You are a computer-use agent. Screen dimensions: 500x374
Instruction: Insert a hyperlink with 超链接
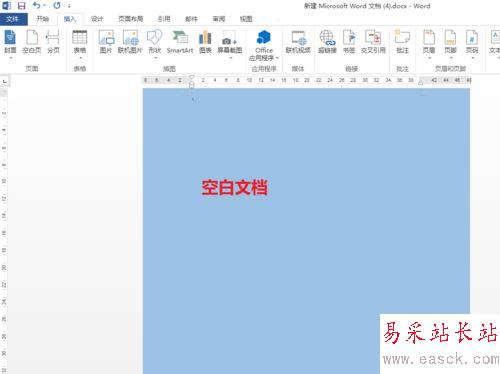point(327,42)
